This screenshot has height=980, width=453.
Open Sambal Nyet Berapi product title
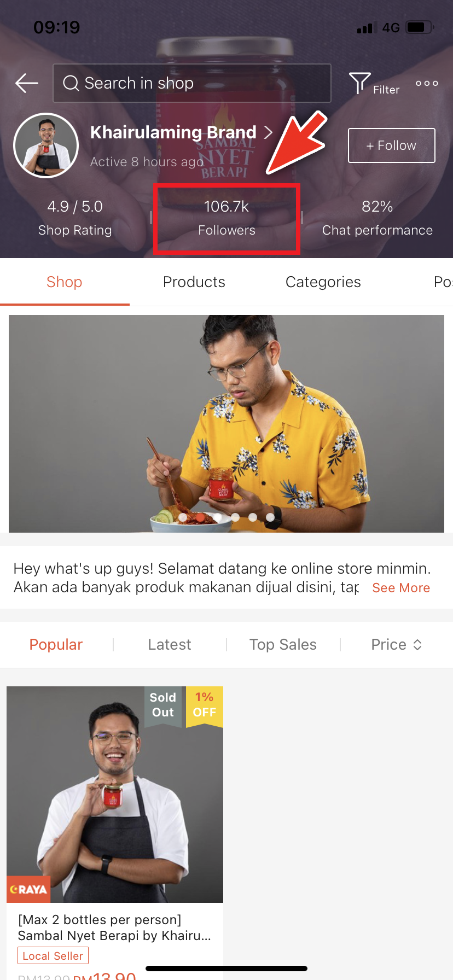tap(114, 927)
